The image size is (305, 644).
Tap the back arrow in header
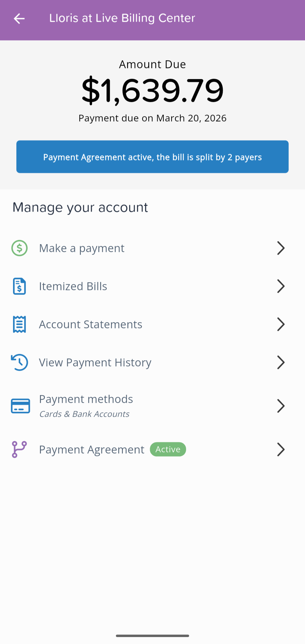pyautogui.click(x=19, y=18)
